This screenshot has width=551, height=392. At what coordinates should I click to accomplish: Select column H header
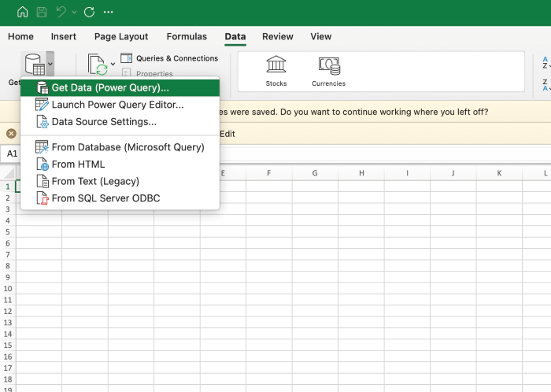pyautogui.click(x=361, y=173)
